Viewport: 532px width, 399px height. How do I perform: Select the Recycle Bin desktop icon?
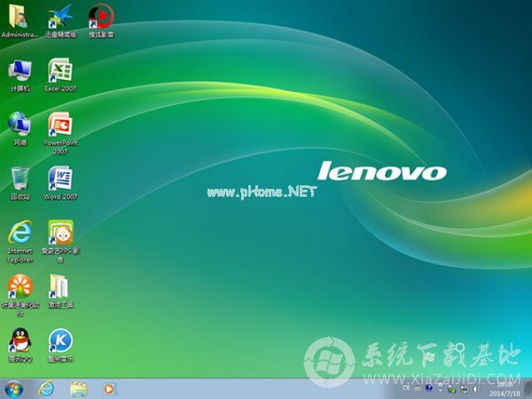click(20, 184)
